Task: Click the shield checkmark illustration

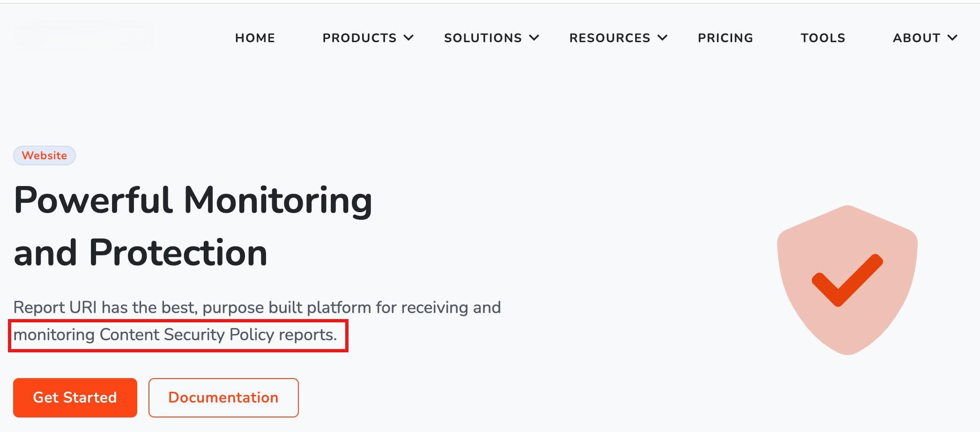Action: [847, 280]
